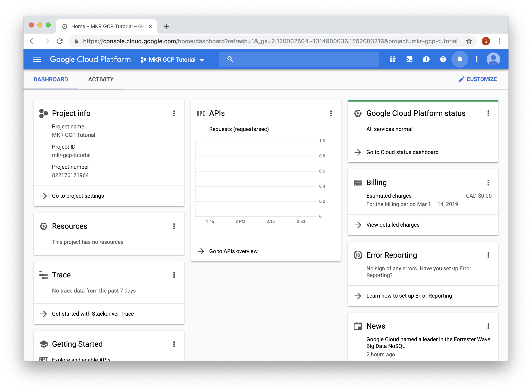
Task: Click the Marketplace gift icon
Action: pos(392,59)
